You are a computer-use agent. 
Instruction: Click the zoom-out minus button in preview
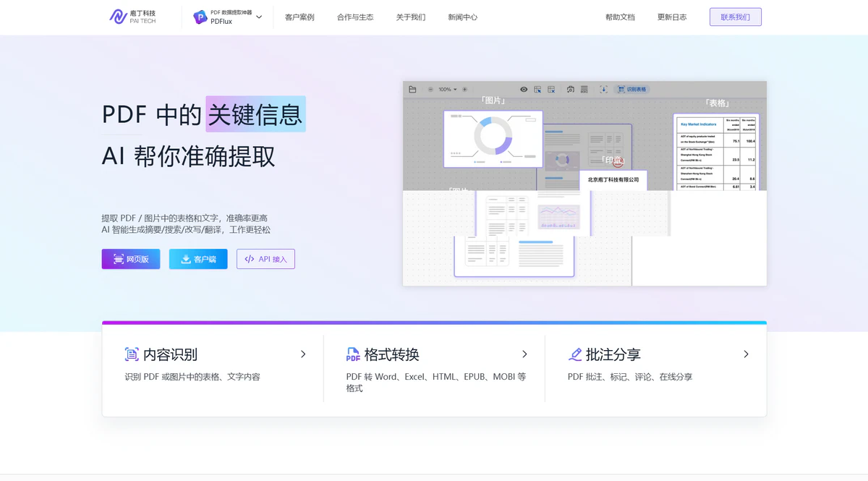pyautogui.click(x=430, y=90)
